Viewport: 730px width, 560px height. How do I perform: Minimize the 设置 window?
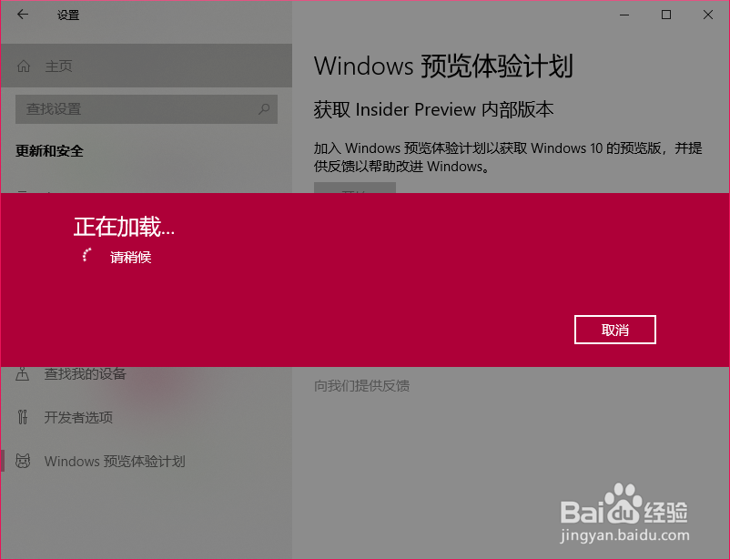[624, 15]
